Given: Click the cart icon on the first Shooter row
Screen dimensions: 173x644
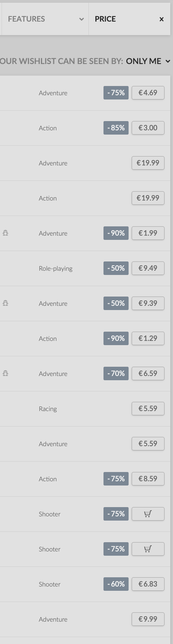Looking at the screenshot, I should [148, 514].
